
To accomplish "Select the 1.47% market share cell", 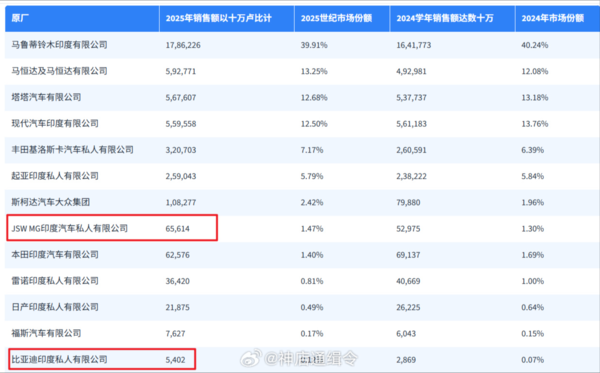I will [x=312, y=229].
